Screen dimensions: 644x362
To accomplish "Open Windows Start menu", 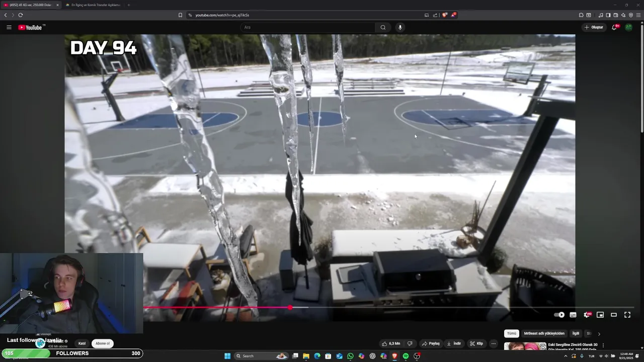I will pos(227,356).
